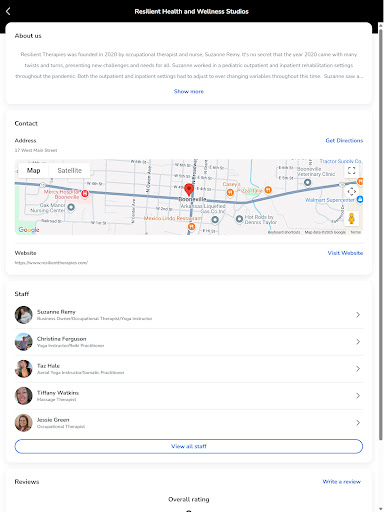Open the map in fullscreen view

pyautogui.click(x=351, y=171)
